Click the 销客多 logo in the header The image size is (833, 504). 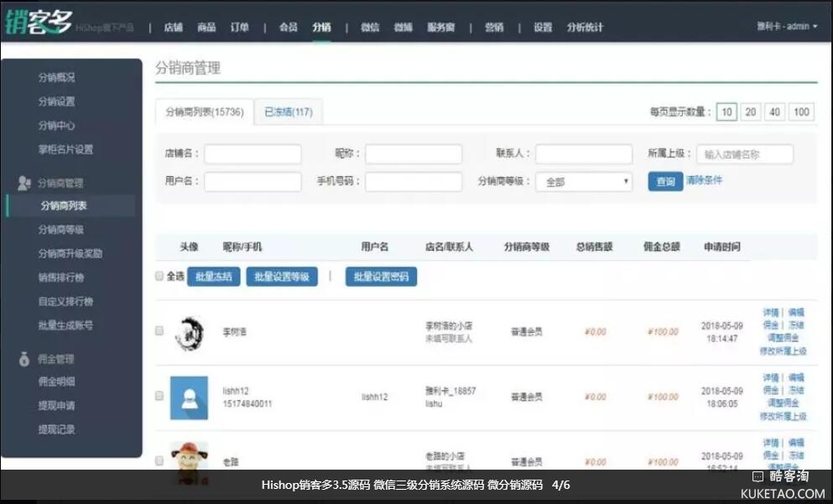(39, 21)
